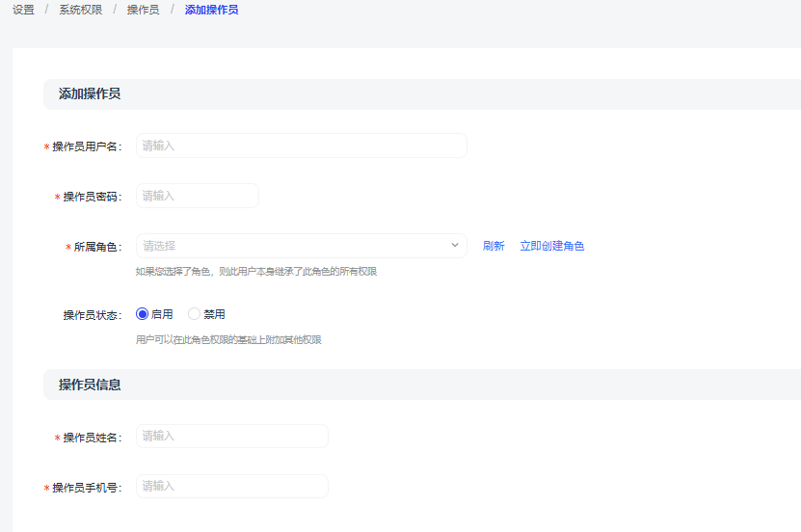The width and height of the screenshot is (801, 532).
Task: Click the 立即创建角色 link
Action: pos(551,246)
